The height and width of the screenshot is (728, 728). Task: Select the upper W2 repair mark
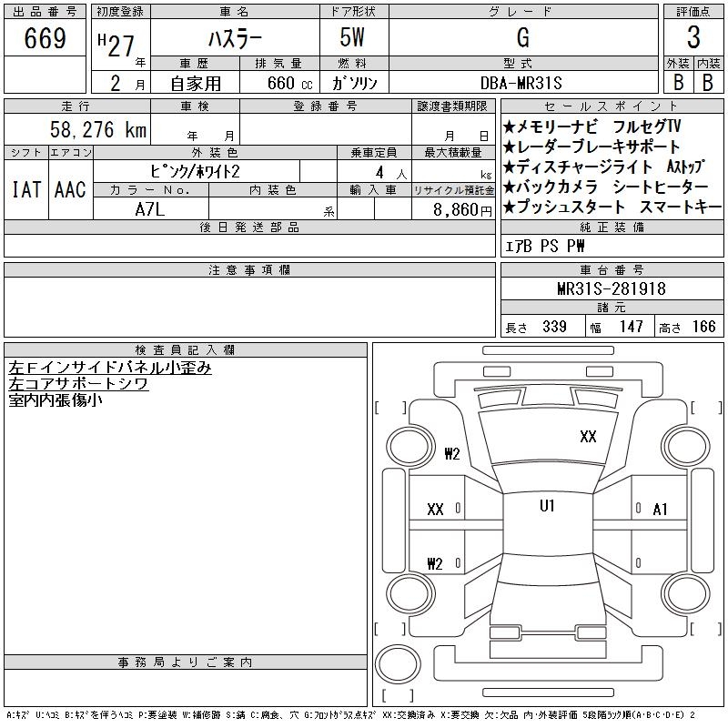tap(452, 454)
